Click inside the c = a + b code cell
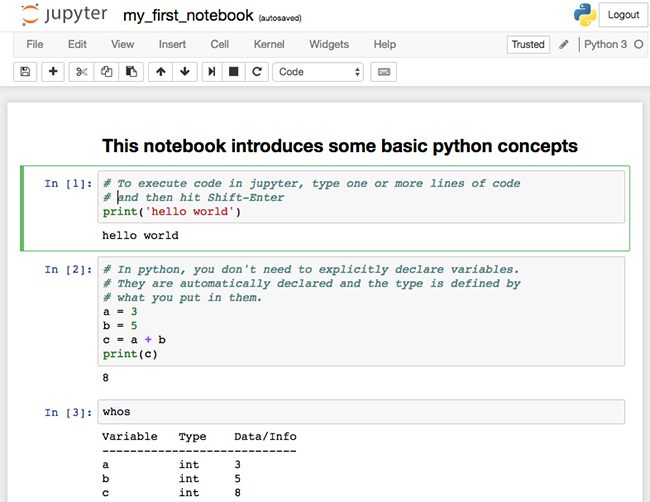The image size is (650, 502). [x=361, y=311]
